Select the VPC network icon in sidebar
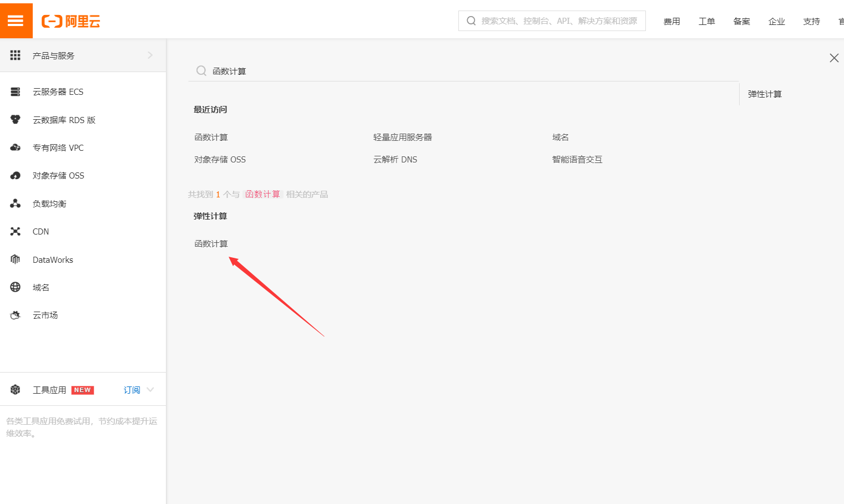Viewport: 844px width, 504px height. click(x=16, y=147)
